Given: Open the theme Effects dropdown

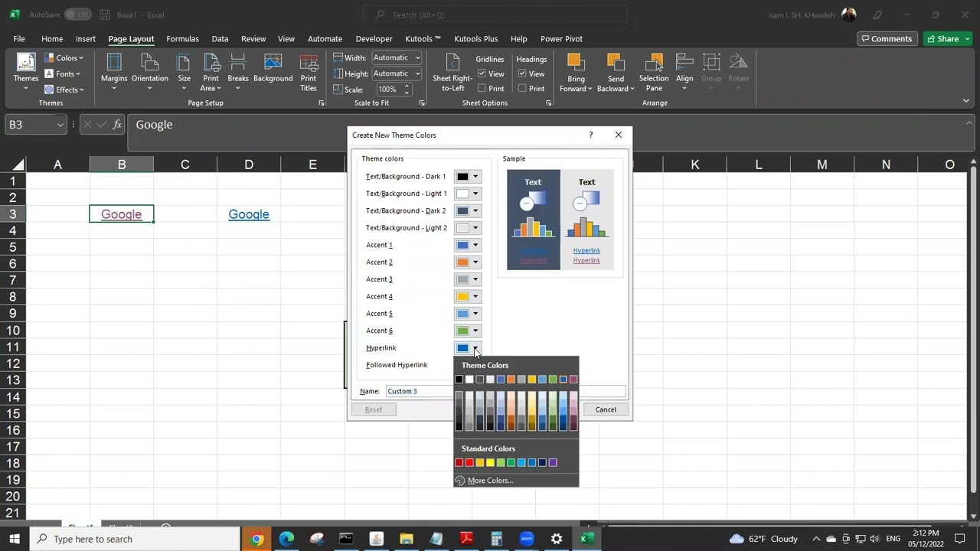Looking at the screenshot, I should pyautogui.click(x=64, y=90).
